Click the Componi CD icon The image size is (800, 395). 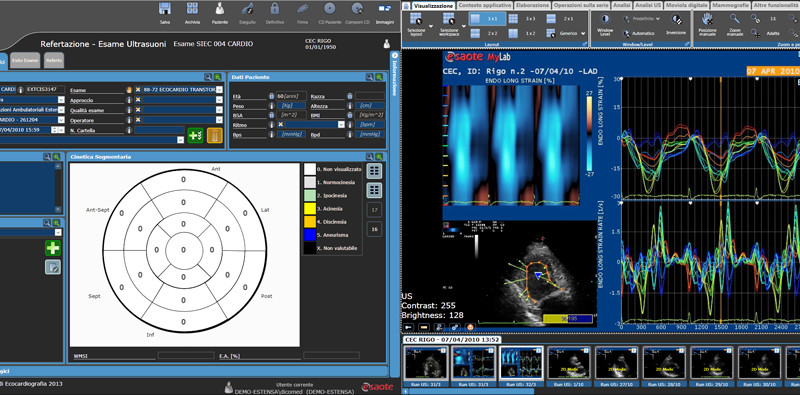(357, 9)
